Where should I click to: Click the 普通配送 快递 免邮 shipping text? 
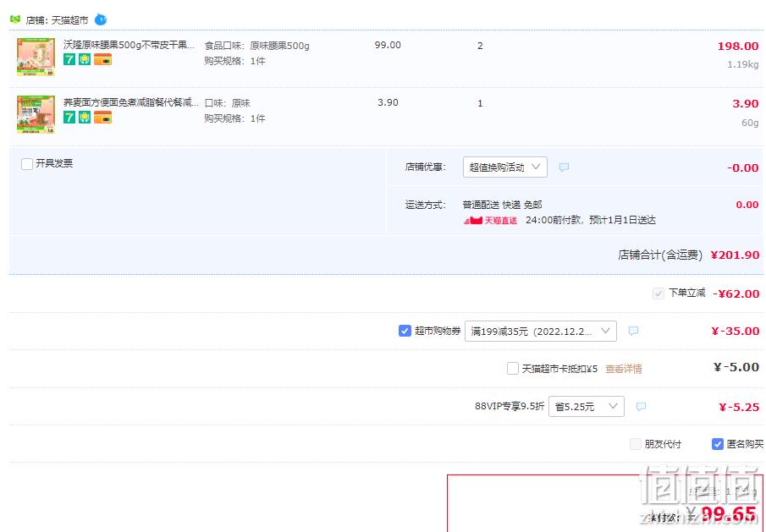(502, 205)
